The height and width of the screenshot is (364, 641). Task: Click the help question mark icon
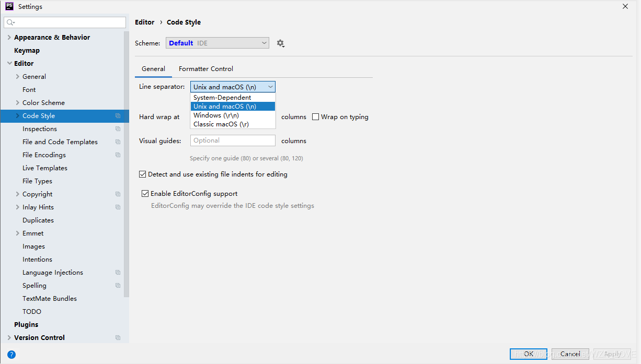point(11,355)
